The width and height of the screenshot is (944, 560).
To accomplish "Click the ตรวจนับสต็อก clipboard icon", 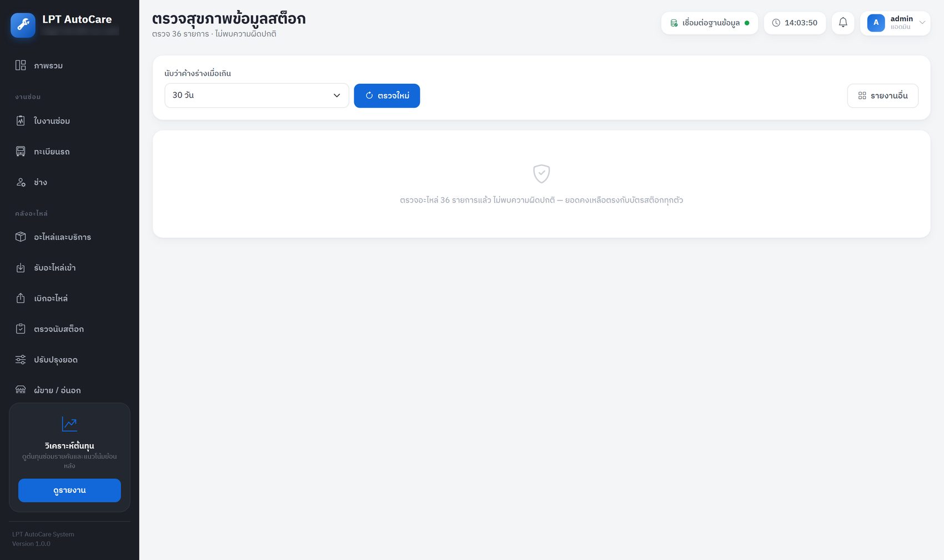I will (21, 329).
